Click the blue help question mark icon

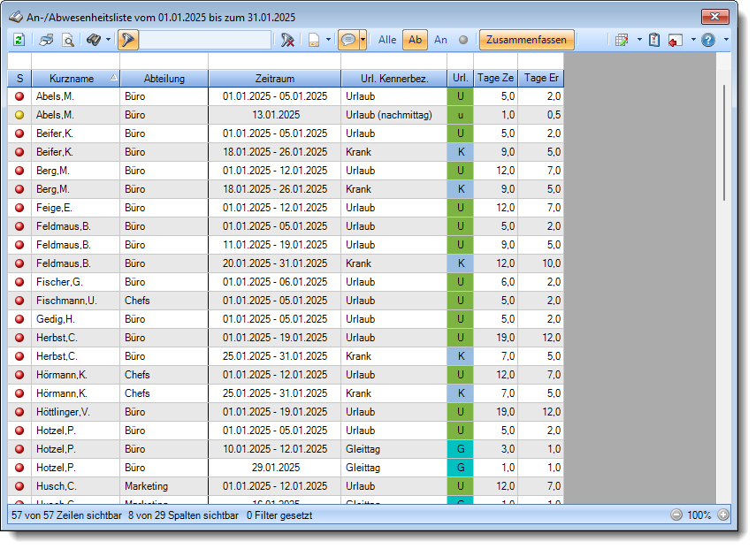tap(708, 40)
